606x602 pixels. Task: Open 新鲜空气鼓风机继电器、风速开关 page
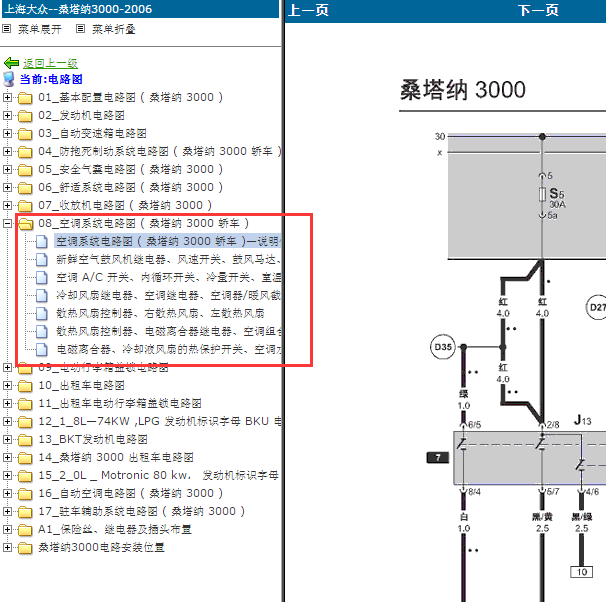point(168,259)
